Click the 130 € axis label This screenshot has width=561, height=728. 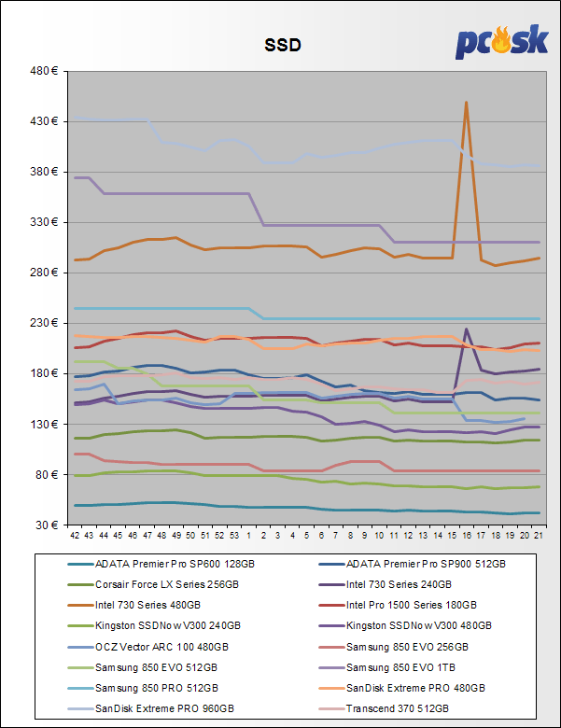point(44,424)
